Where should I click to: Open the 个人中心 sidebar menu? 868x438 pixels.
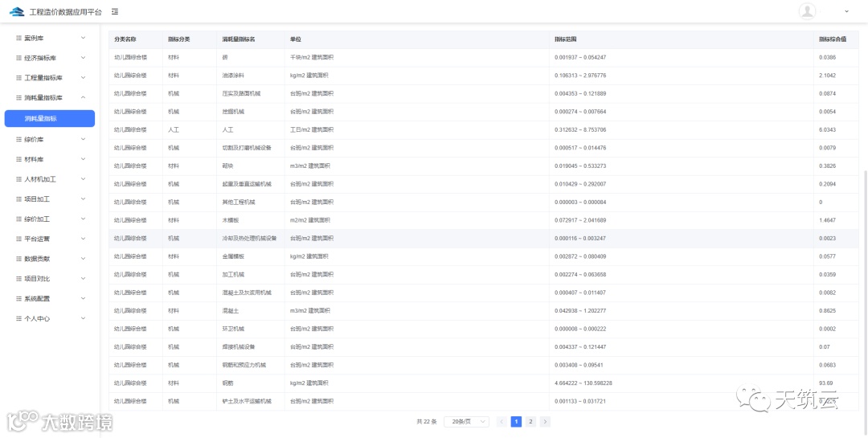(x=50, y=318)
